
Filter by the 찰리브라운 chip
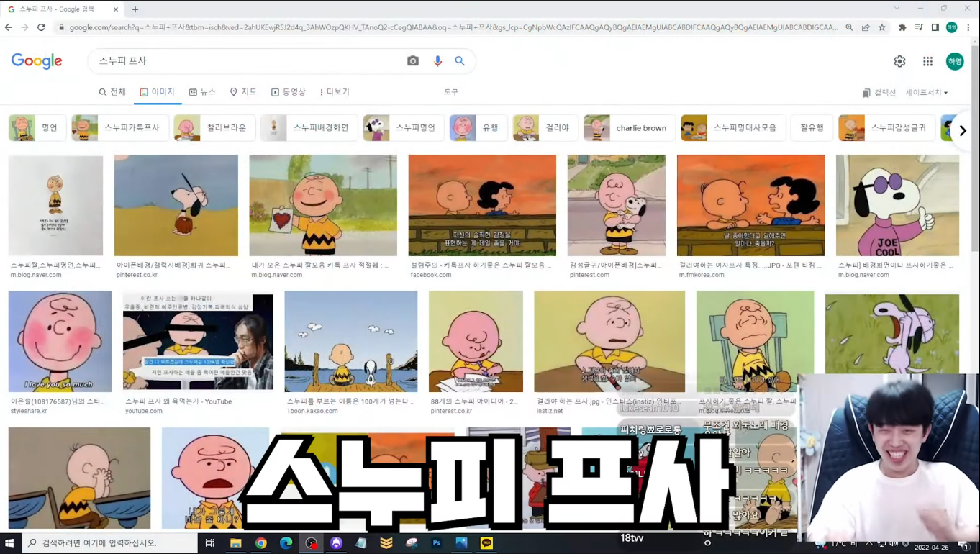pyautogui.click(x=214, y=128)
